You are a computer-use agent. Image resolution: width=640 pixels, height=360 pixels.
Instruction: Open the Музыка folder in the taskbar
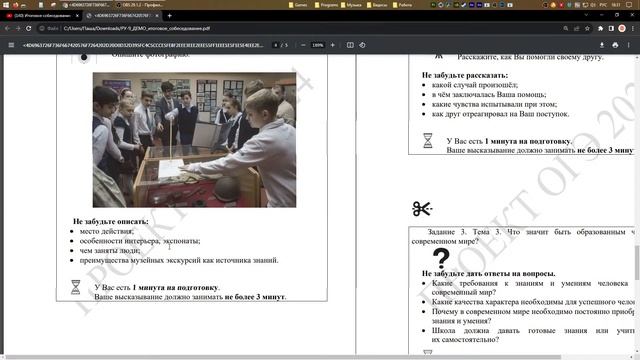(351, 5)
